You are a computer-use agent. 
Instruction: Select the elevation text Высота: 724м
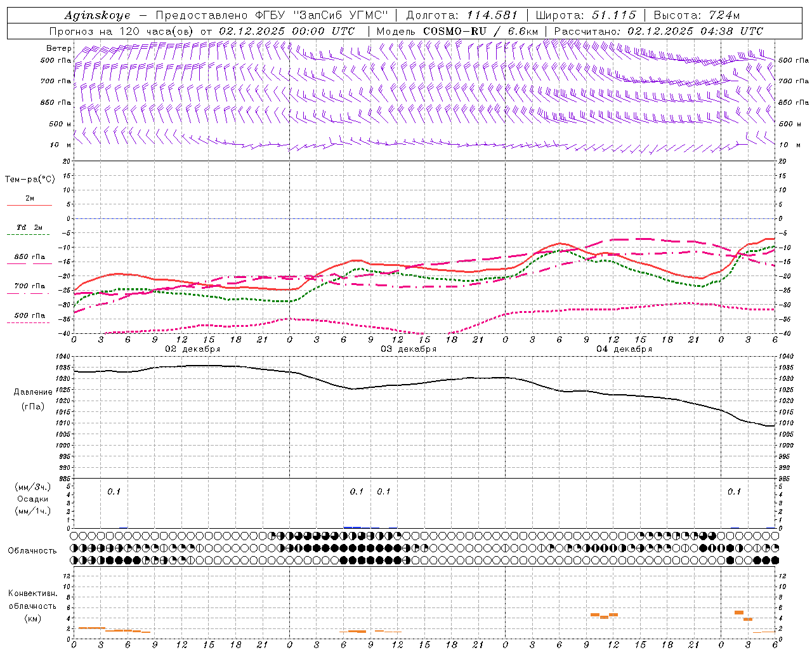(x=697, y=15)
